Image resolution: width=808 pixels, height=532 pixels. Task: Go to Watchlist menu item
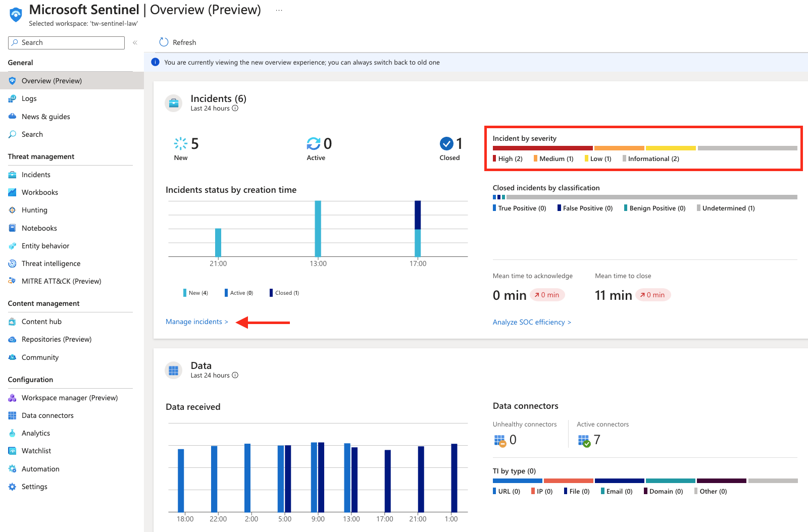(x=36, y=451)
